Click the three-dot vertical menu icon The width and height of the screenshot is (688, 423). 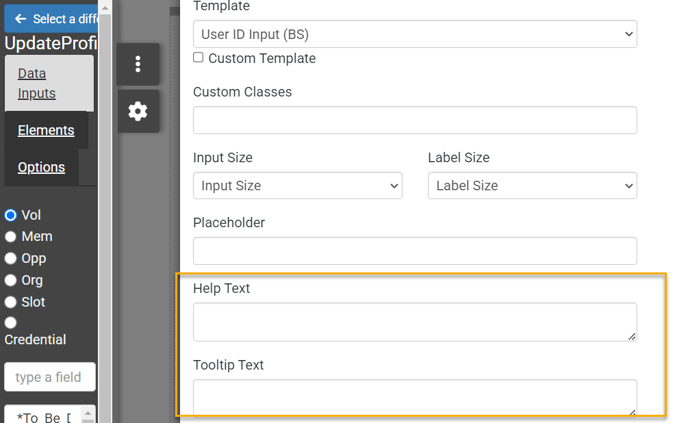pyautogui.click(x=138, y=65)
